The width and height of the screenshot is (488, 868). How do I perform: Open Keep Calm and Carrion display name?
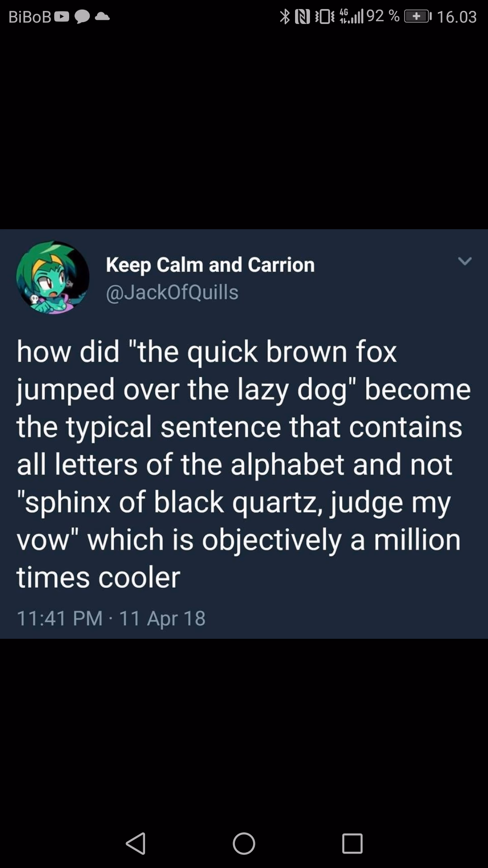(x=210, y=265)
